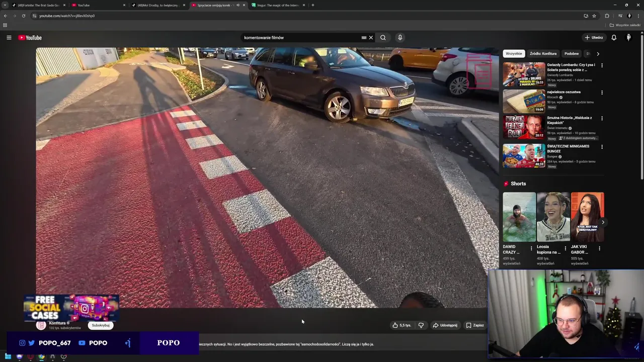Select the Wszystkie filter chip
Image resolution: width=644 pixels, height=362 pixels.
[x=514, y=53]
